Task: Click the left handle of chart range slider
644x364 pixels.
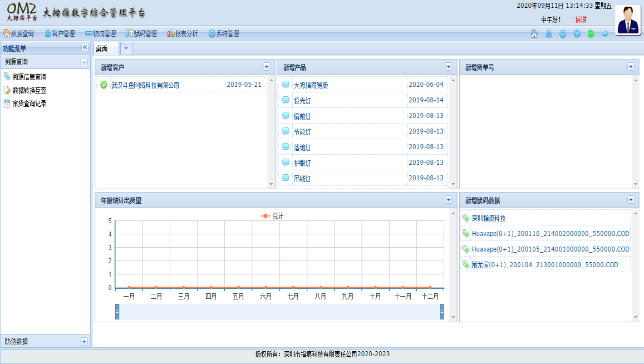Action: click(117, 312)
